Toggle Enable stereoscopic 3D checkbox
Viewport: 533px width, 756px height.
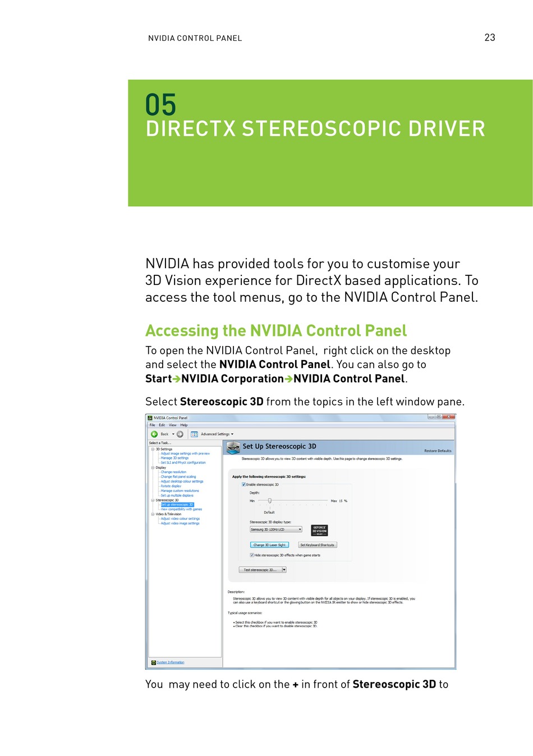coord(243,485)
